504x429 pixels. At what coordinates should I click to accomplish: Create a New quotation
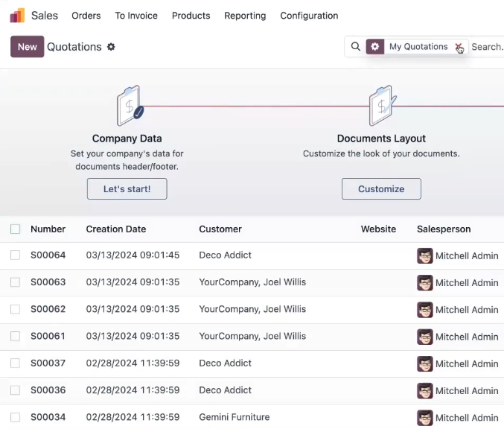[x=28, y=47]
